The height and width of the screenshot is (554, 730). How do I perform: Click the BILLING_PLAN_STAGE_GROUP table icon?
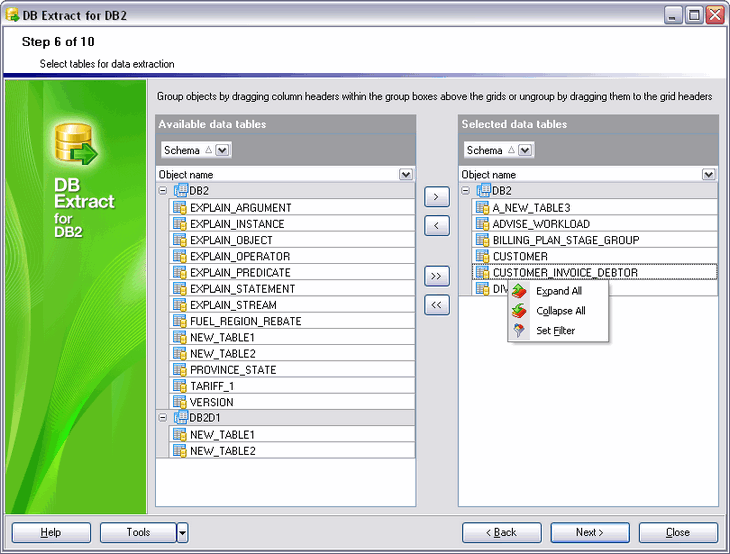tap(482, 240)
